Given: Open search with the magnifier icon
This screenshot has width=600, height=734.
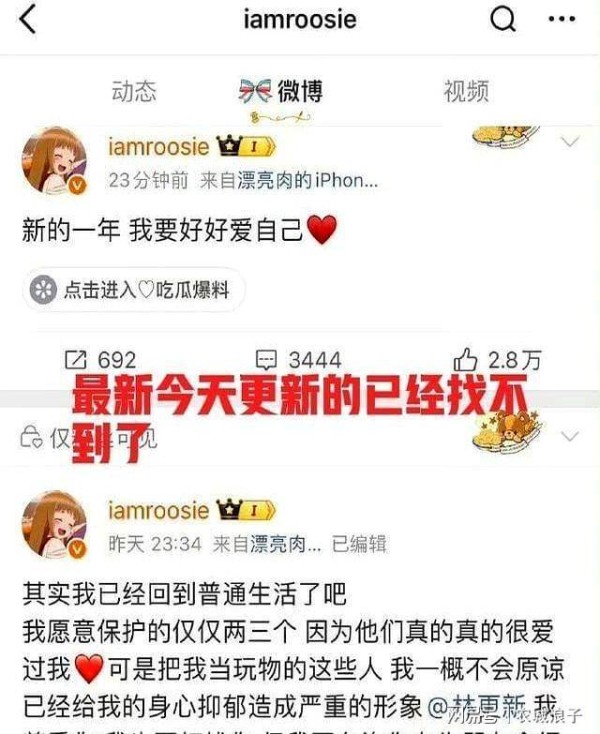Looking at the screenshot, I should 503,19.
